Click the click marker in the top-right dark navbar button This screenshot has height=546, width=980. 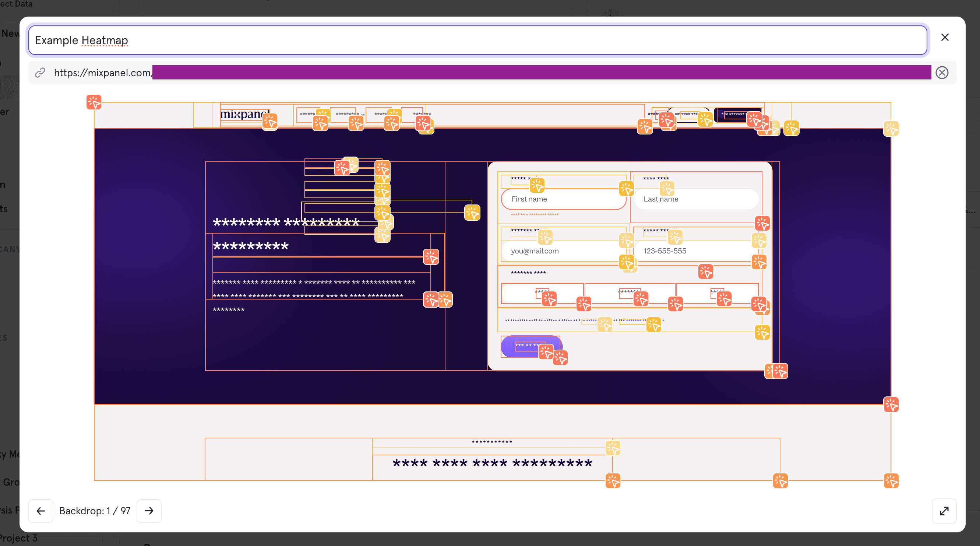click(x=755, y=119)
